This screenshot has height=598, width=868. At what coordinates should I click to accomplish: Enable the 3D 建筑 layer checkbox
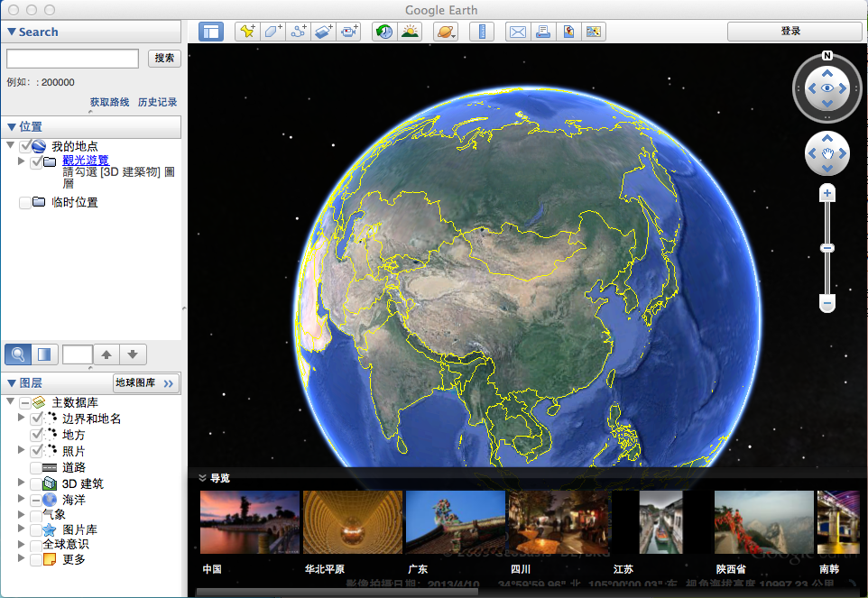(x=36, y=483)
